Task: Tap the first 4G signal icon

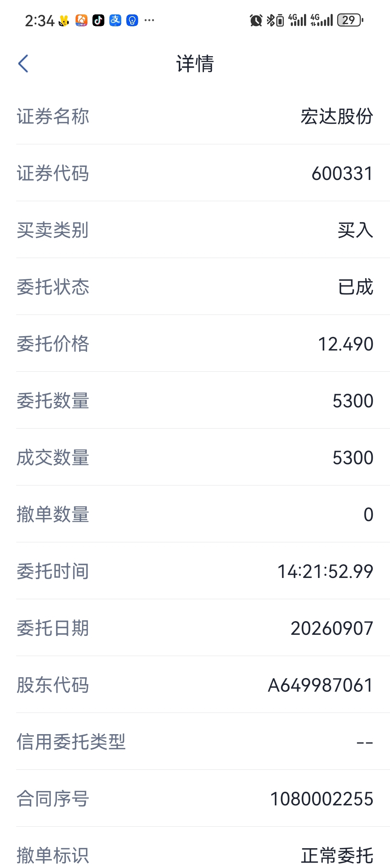Action: pyautogui.click(x=297, y=20)
